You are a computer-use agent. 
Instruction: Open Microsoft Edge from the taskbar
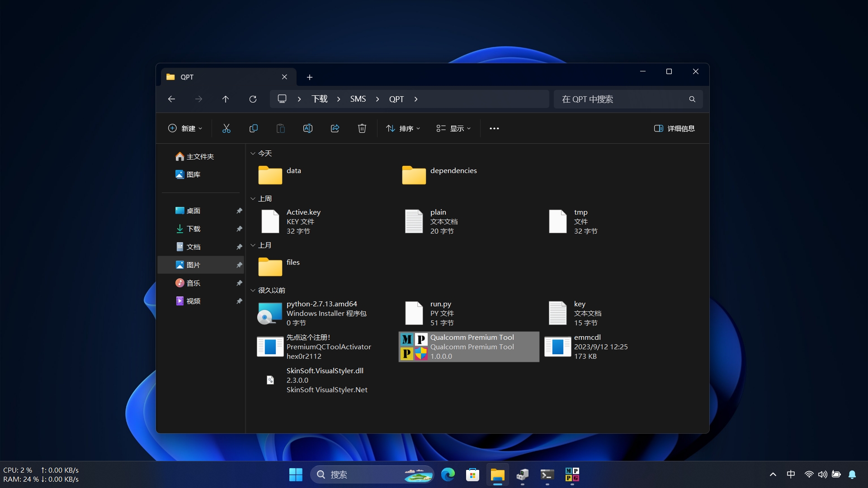(448, 475)
